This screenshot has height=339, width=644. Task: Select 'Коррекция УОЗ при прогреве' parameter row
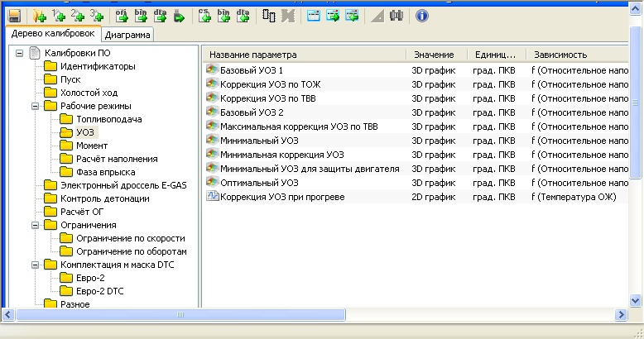point(281,197)
